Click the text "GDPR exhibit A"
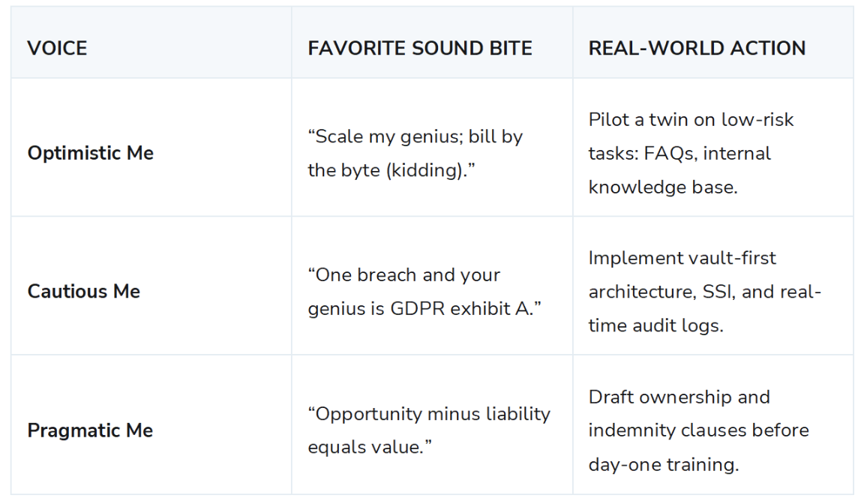This screenshot has height=504, width=864. coord(462,308)
